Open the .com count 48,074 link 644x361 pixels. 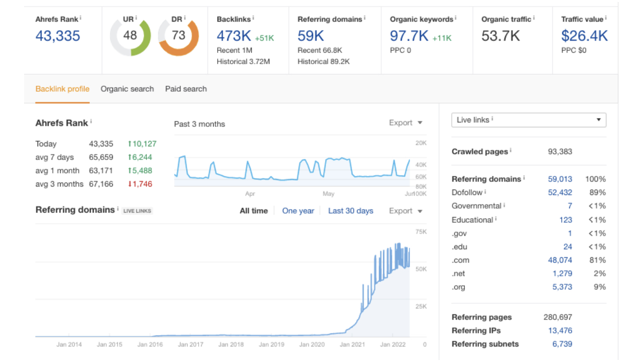click(560, 260)
